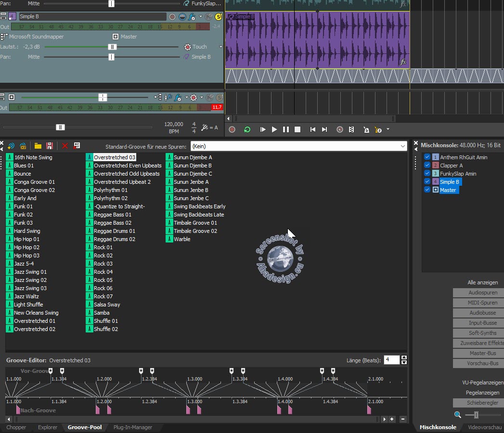The height and width of the screenshot is (433, 504).
Task: Click the Länge (Beats) input field
Action: tap(391, 360)
